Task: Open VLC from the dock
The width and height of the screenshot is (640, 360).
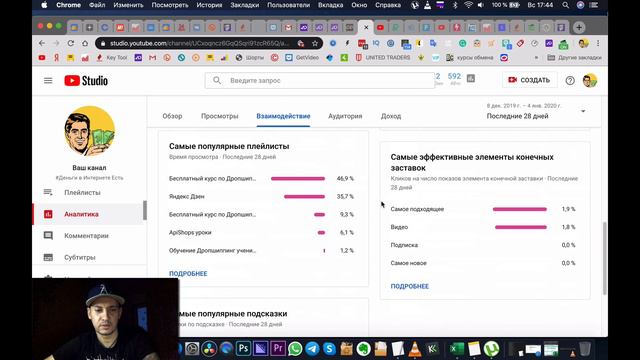Action: [415, 349]
